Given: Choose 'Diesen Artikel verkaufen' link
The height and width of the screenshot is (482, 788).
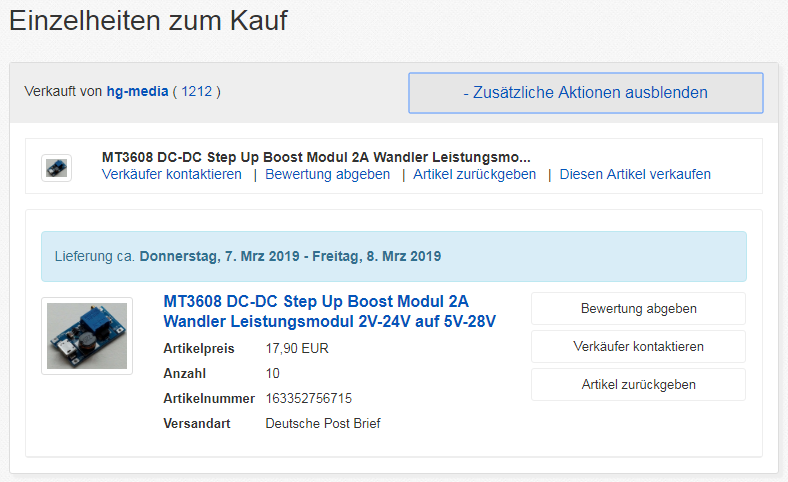Looking at the screenshot, I should pos(635,174).
